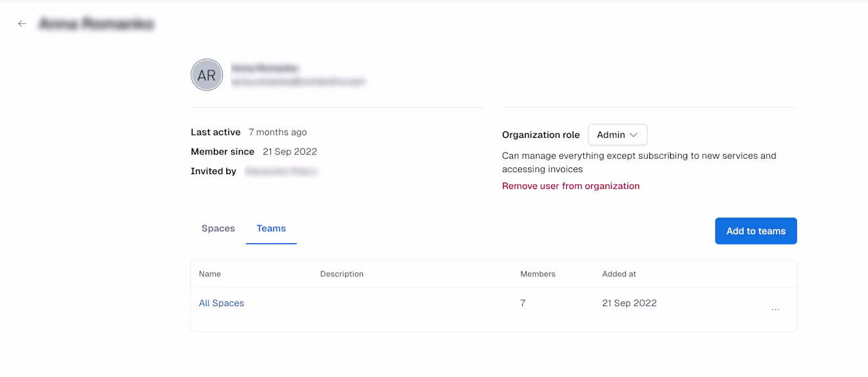This screenshot has width=868, height=377.
Task: Click the Organization role label
Action: (x=541, y=135)
